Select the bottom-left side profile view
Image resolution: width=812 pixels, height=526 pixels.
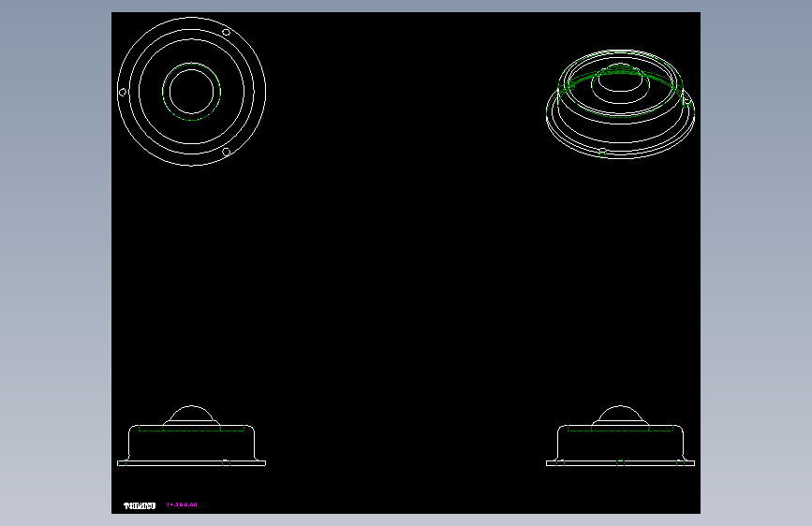pos(192,435)
